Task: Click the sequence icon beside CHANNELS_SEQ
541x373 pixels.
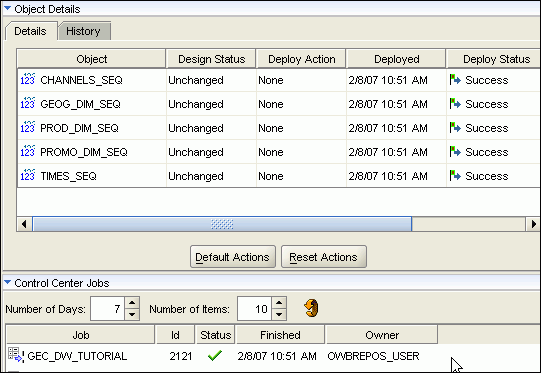Action: click(28, 79)
